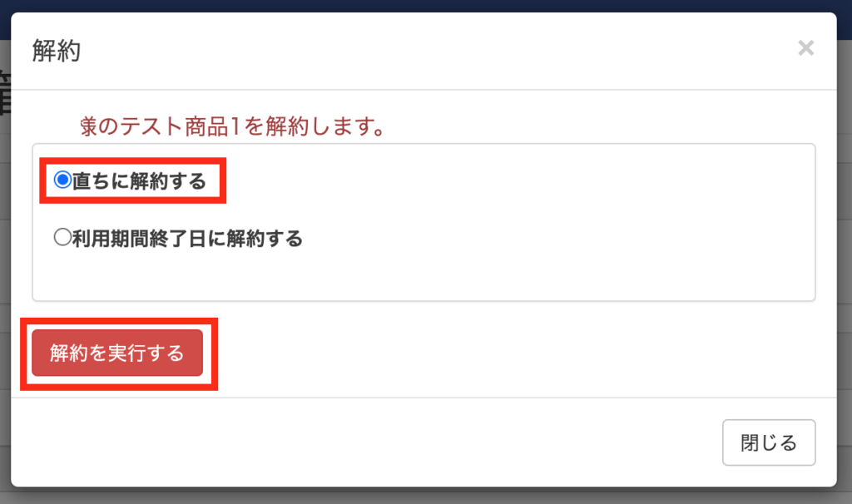Dismiss the modal using the gray × icon
The image size is (852, 504).
[805, 47]
